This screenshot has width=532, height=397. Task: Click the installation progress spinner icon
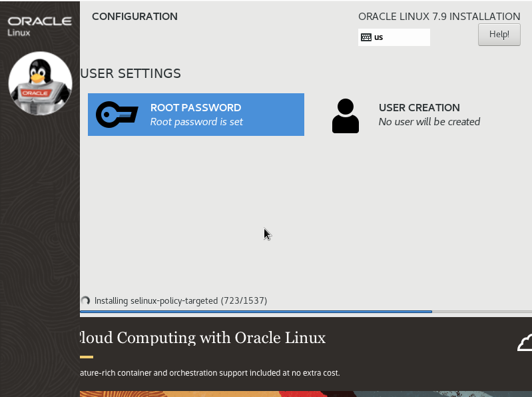point(85,301)
